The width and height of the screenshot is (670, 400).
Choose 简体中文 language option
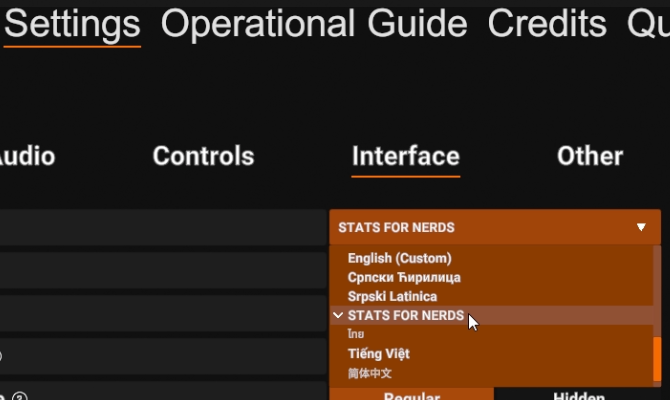pos(370,373)
